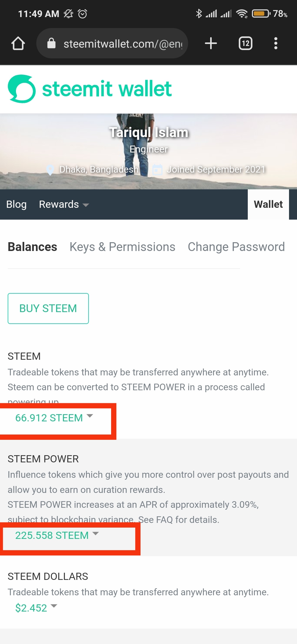Click the Steemit wallet logo icon

point(22,89)
